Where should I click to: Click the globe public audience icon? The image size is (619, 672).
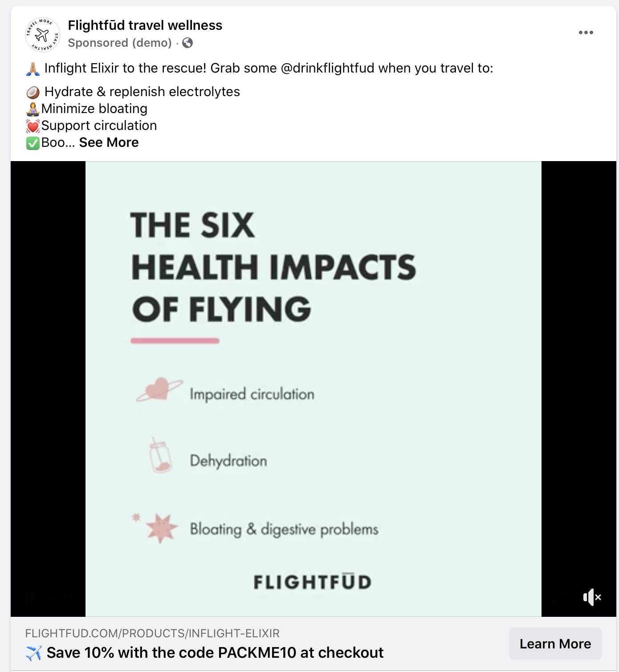pyautogui.click(x=187, y=43)
